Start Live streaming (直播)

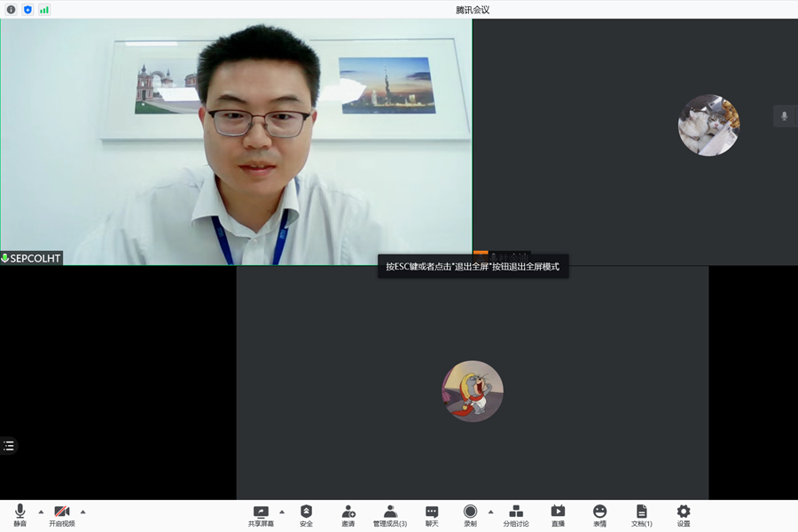coord(558,515)
